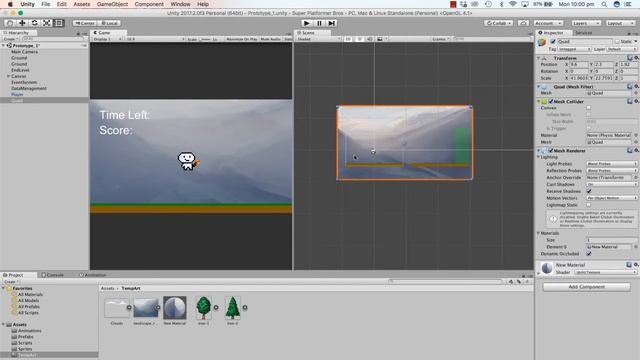Enable the Convex checkbox

point(589,108)
